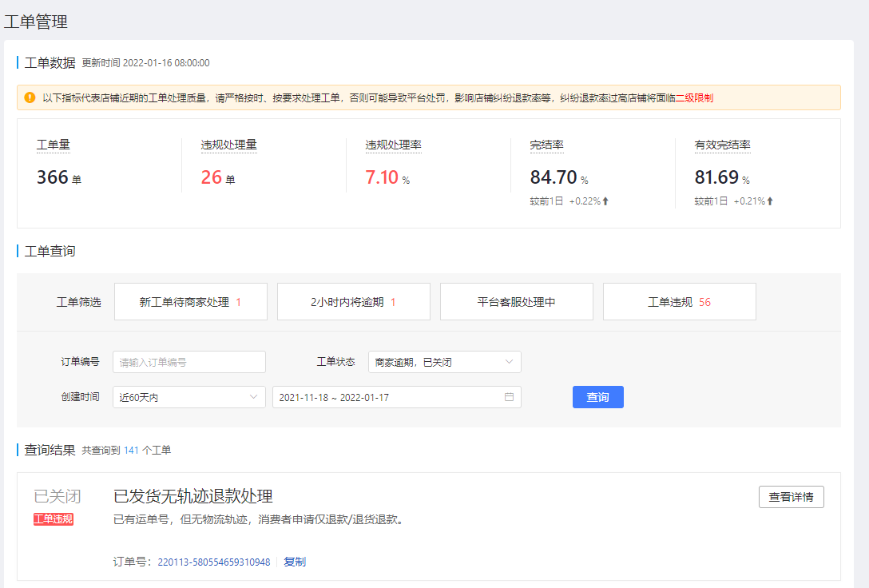Click the blue 查询 search button

point(597,397)
